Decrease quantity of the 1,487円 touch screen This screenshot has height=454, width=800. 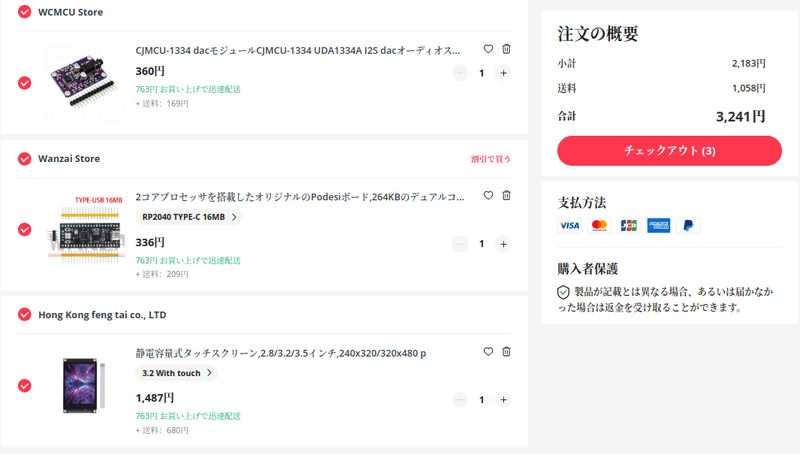460,400
